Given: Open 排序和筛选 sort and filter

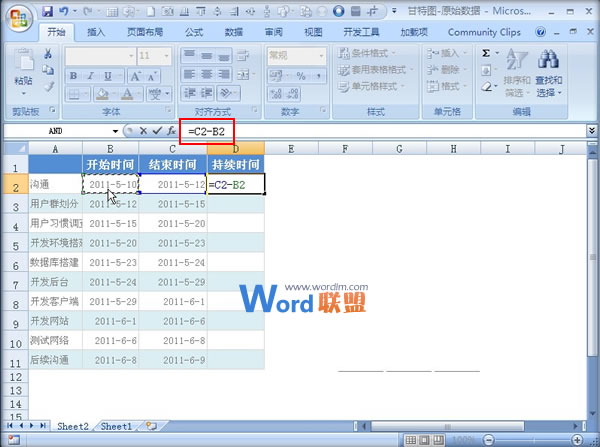Looking at the screenshot, I should click(x=517, y=73).
